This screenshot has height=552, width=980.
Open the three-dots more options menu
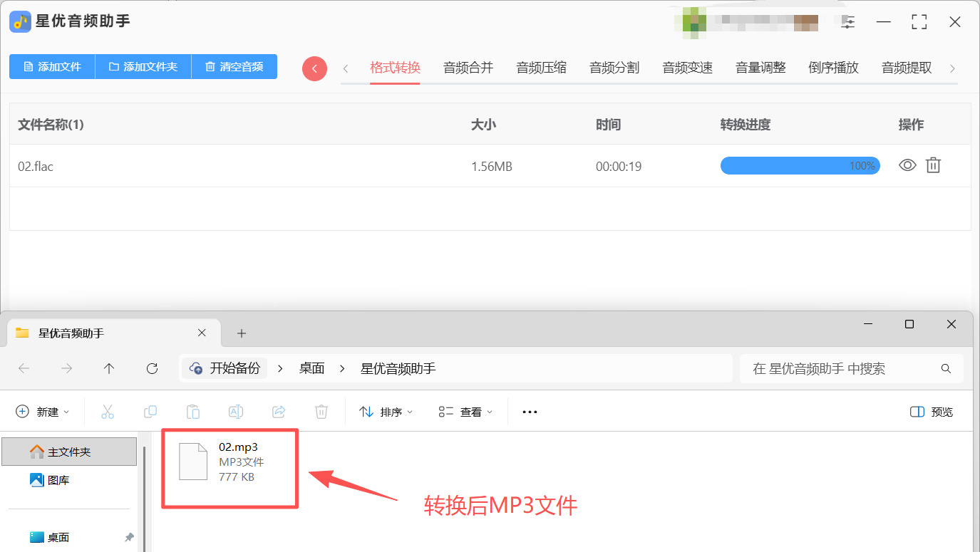(x=530, y=412)
